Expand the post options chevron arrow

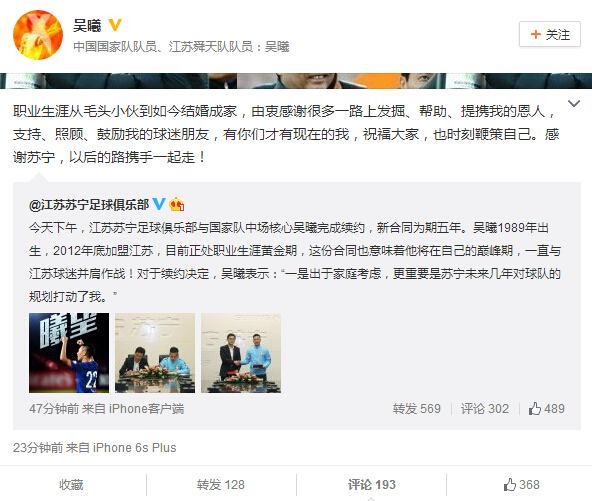coord(574,103)
